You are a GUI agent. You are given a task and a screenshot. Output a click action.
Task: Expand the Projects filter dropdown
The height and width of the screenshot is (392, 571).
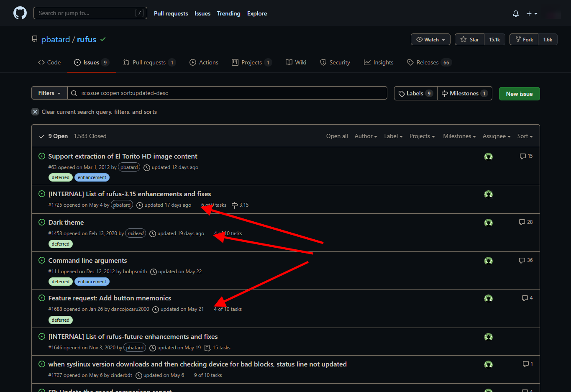coord(422,136)
